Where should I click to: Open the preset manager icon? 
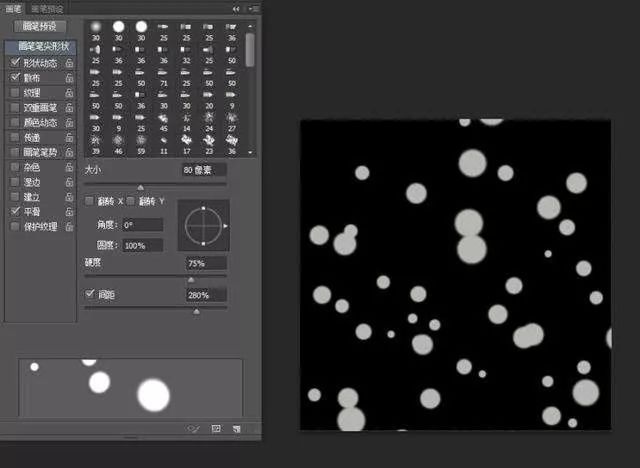[216, 428]
